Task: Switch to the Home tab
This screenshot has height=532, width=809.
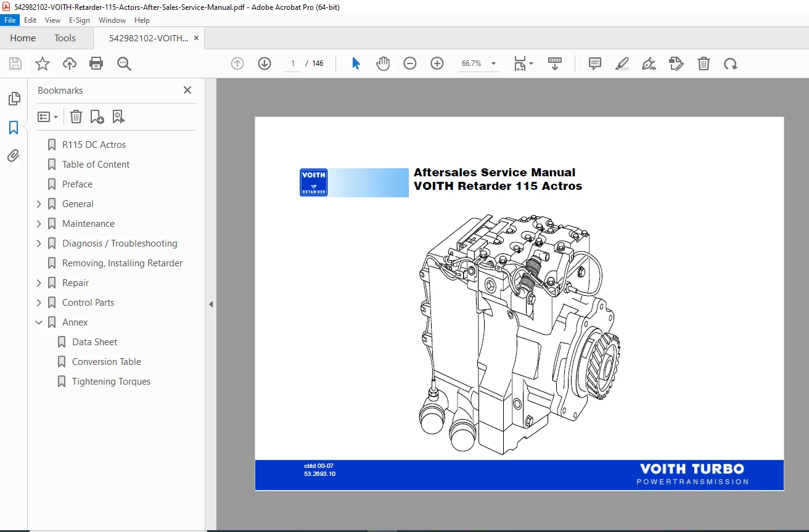Action: (x=23, y=38)
